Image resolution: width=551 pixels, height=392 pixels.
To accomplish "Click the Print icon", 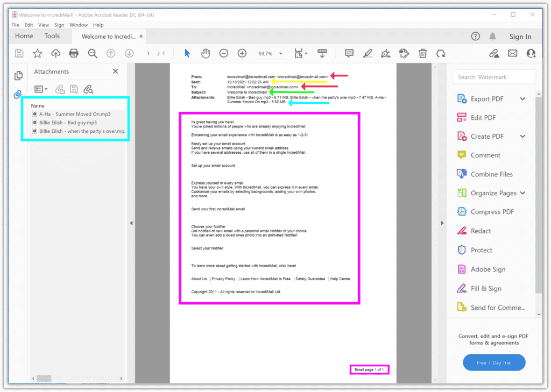I will coord(74,53).
